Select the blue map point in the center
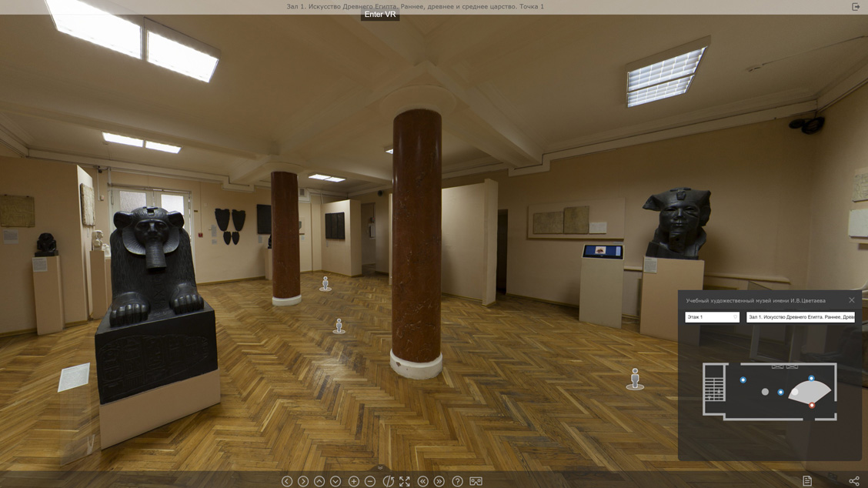Image resolution: width=868 pixels, height=488 pixels. pyautogui.click(x=780, y=393)
